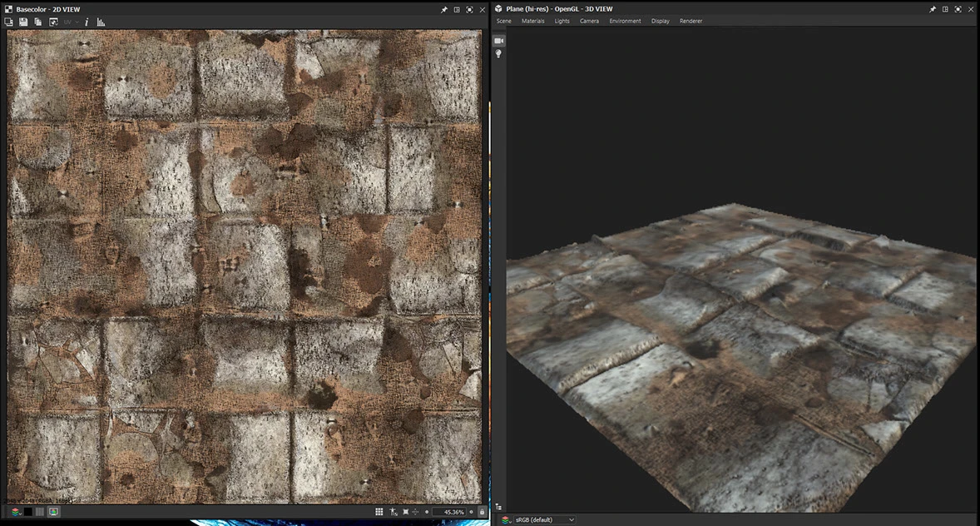This screenshot has height=526, width=980.
Task: Open the channel layers dropdown in 2D view
Action: coord(15,512)
